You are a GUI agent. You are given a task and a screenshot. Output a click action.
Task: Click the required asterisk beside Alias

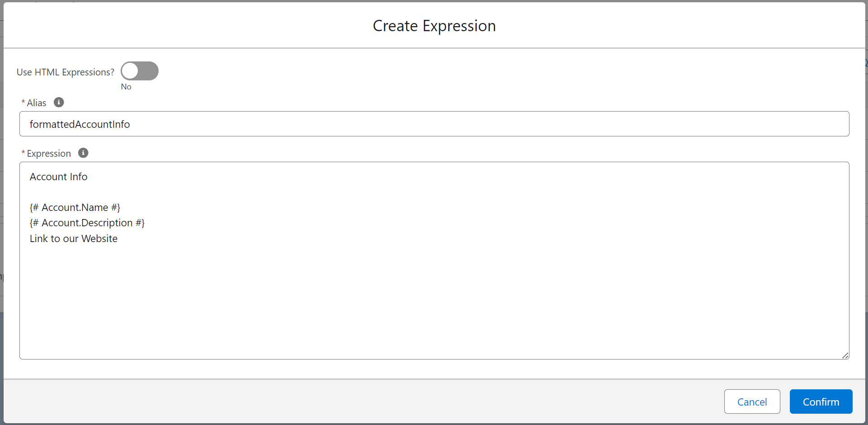(23, 103)
